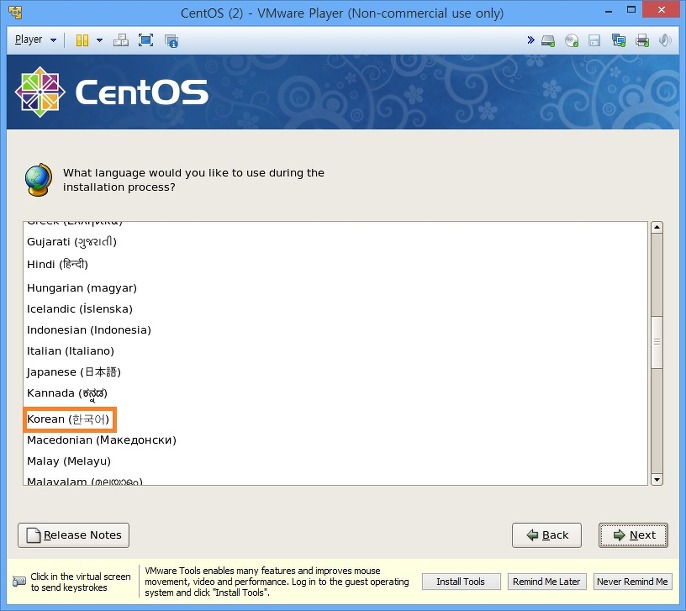The image size is (686, 611).
Task: Click the pause virtual machine icon
Action: coord(82,40)
